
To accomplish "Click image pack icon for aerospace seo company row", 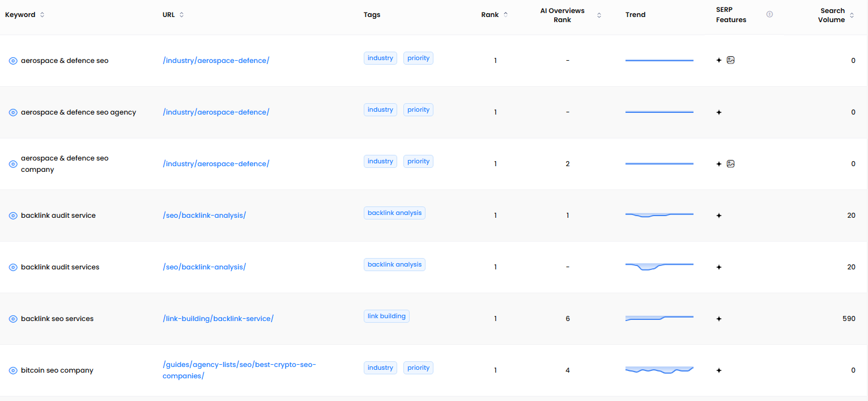I will 730,164.
